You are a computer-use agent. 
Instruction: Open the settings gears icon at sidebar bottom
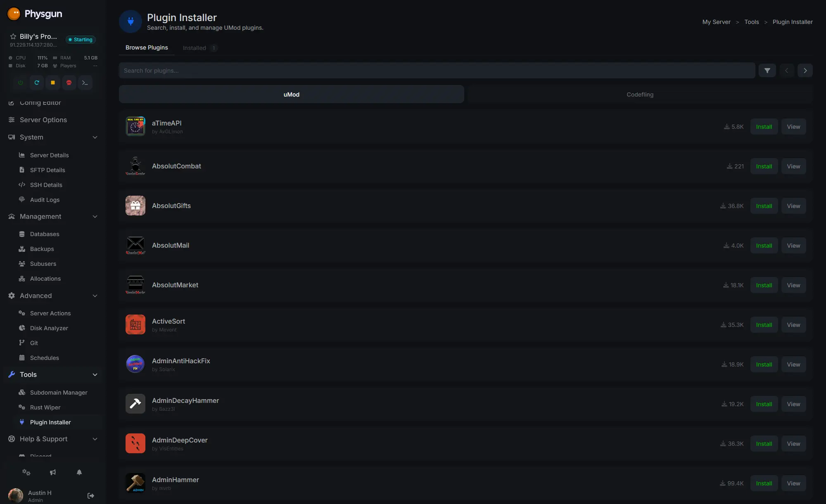(x=26, y=472)
